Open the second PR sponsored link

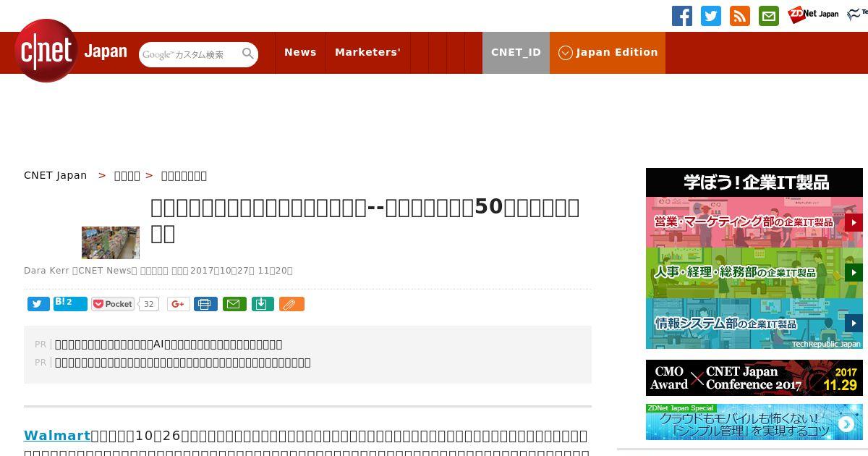point(183,363)
